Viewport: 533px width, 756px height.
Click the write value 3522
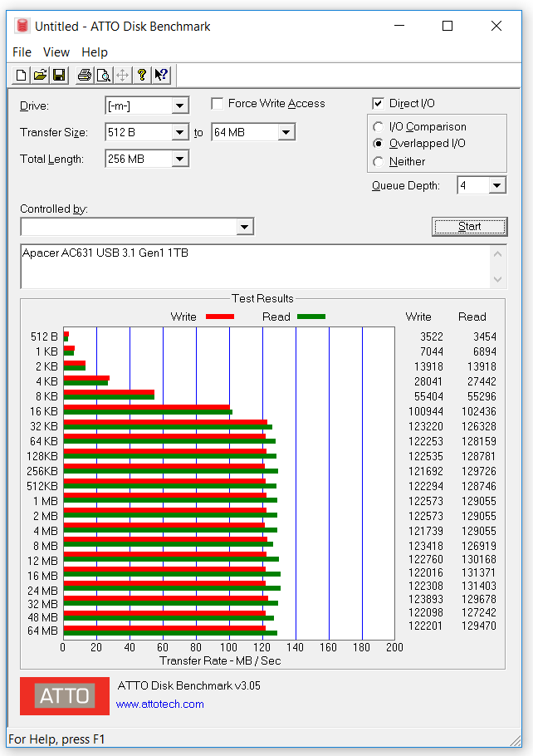tap(432, 336)
